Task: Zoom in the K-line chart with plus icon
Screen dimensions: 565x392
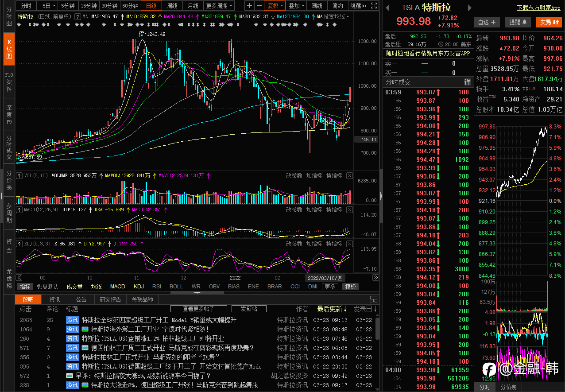Action: point(250,6)
